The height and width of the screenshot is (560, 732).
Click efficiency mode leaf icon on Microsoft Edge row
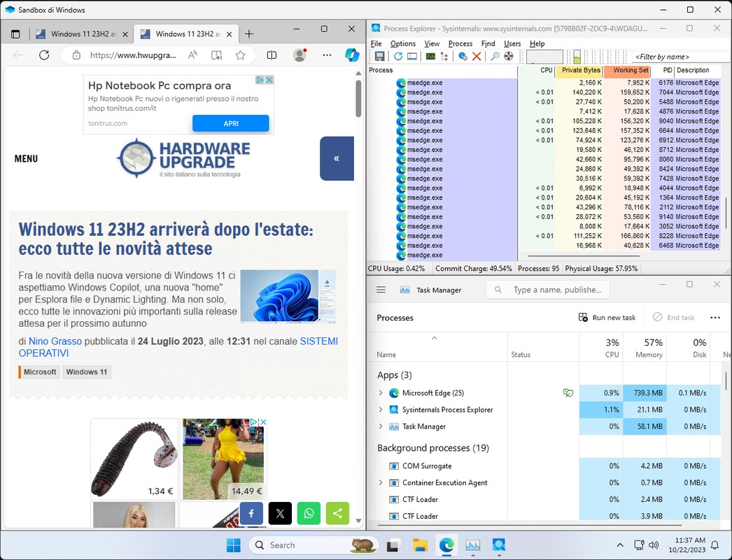pyautogui.click(x=568, y=393)
